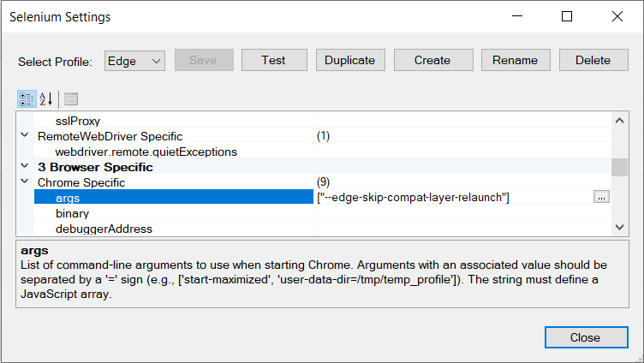Delete the selected profile
Image resolution: width=644 pixels, height=363 pixels.
[x=593, y=60]
